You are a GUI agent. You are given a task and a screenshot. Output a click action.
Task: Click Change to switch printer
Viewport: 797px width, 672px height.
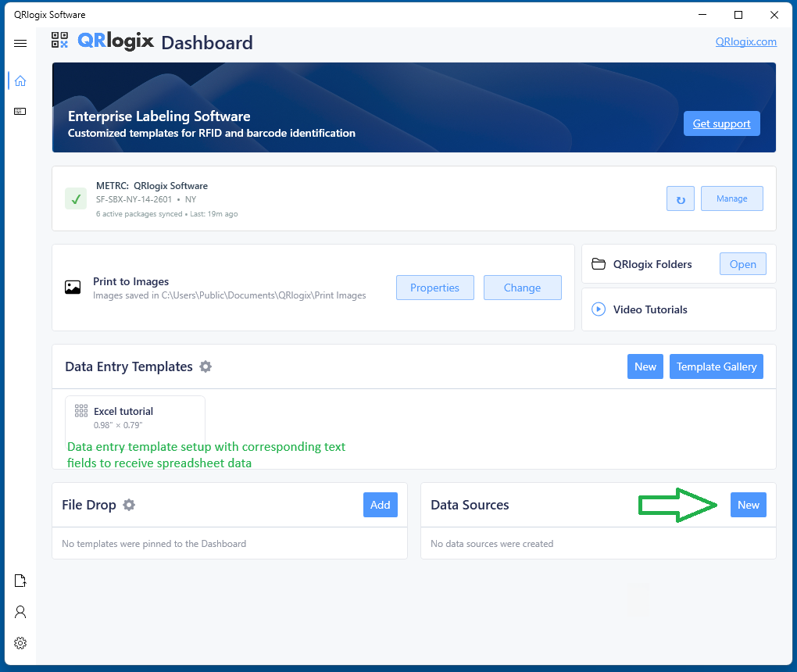522,288
